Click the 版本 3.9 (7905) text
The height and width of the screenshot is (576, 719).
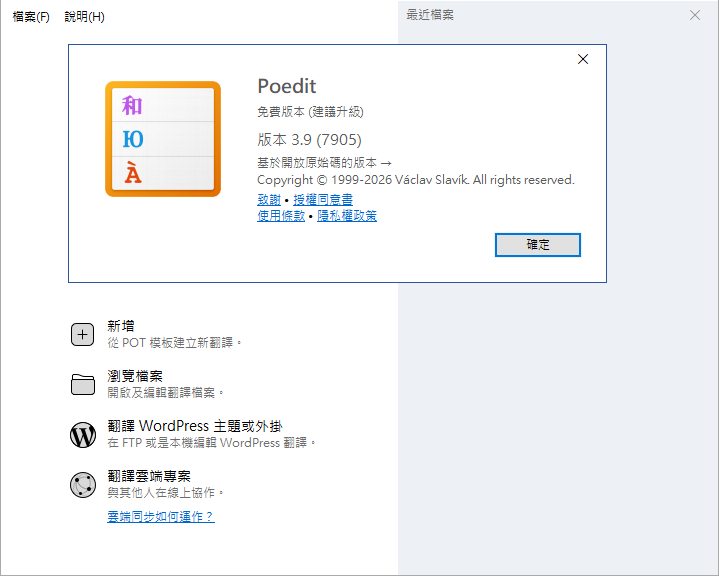[x=310, y=139]
